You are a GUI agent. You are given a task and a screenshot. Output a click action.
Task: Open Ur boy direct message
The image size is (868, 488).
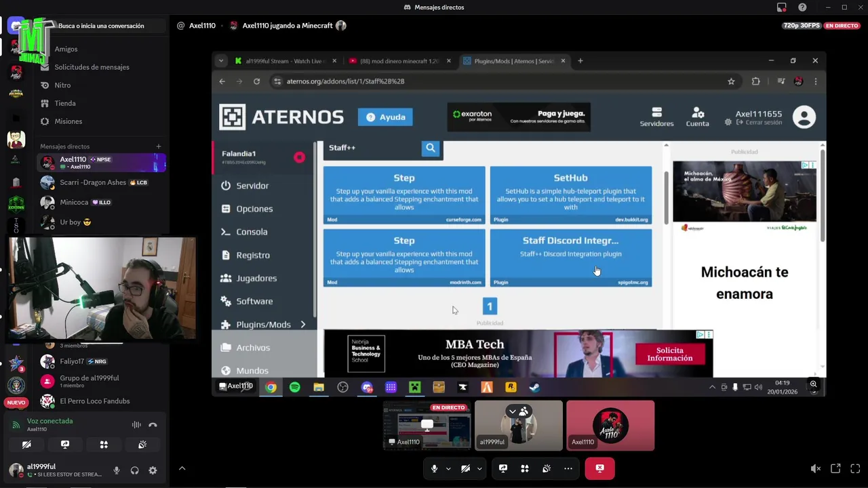point(102,222)
